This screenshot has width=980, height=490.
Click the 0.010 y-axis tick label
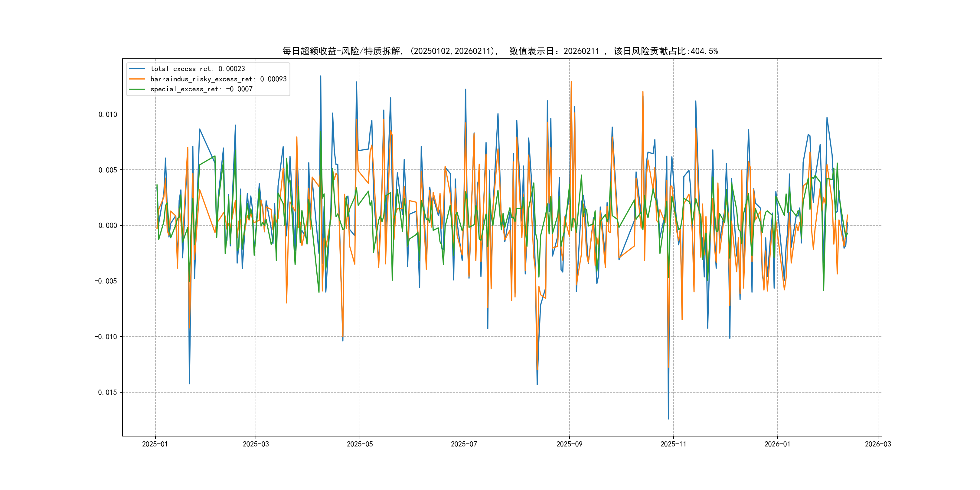pyautogui.click(x=108, y=115)
